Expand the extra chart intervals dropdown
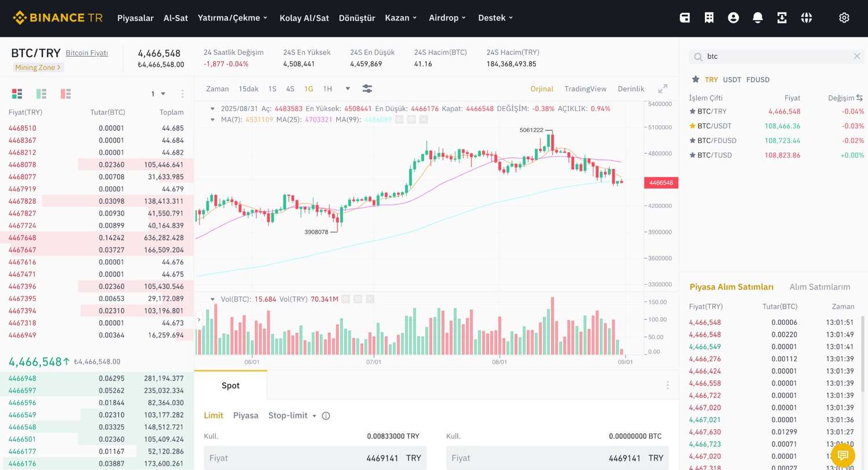The height and width of the screenshot is (470, 868). tap(347, 89)
